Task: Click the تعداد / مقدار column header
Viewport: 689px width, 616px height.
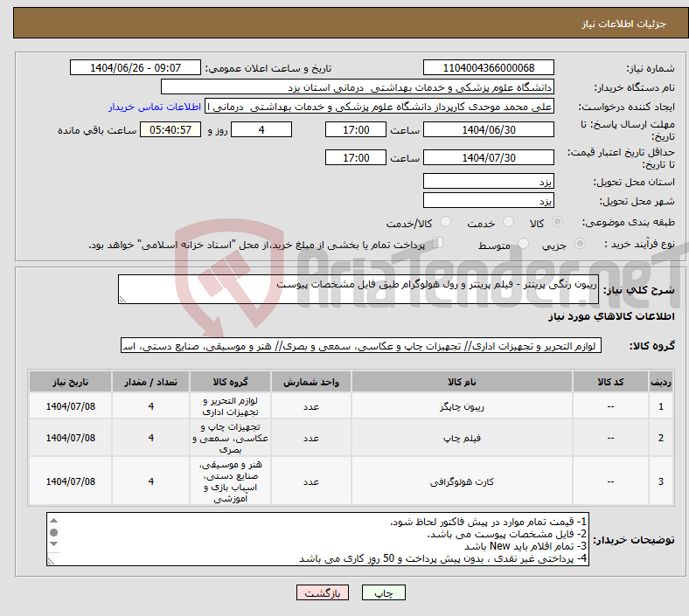Action: pyautogui.click(x=150, y=382)
